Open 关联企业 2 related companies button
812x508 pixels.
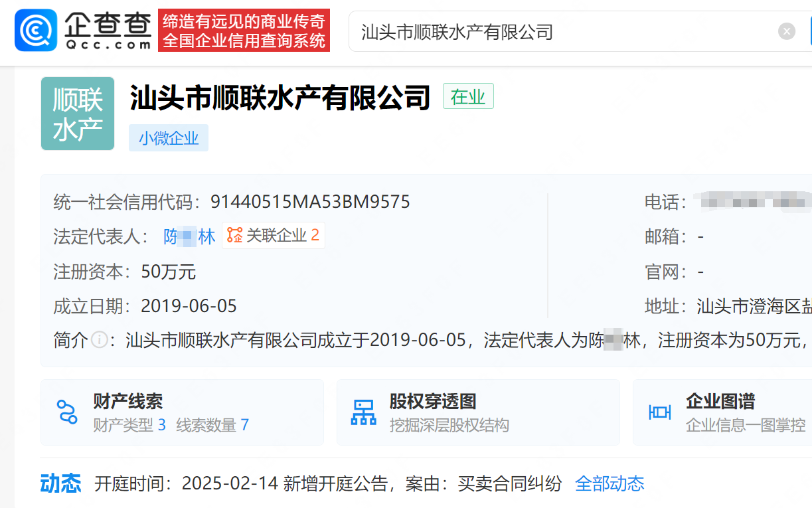[x=273, y=235]
